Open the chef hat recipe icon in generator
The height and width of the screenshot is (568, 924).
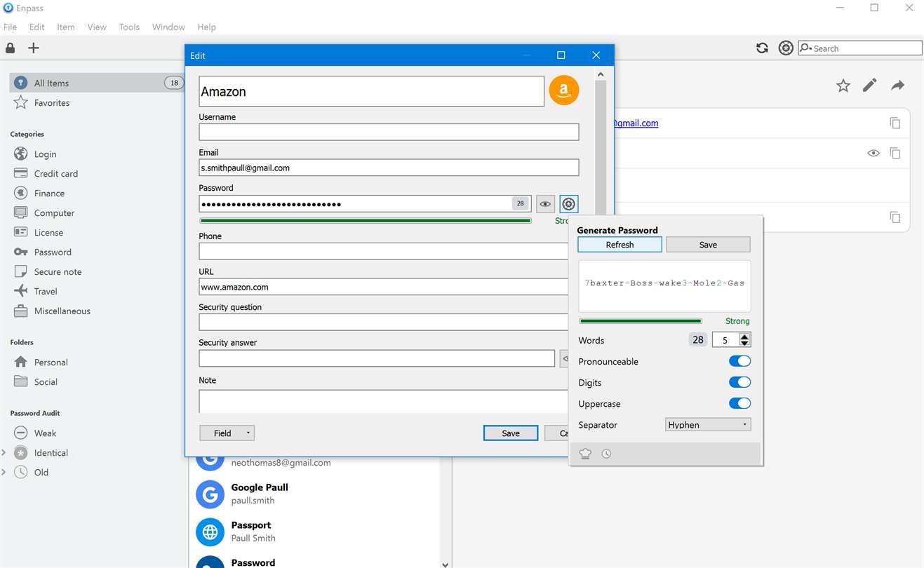[585, 454]
